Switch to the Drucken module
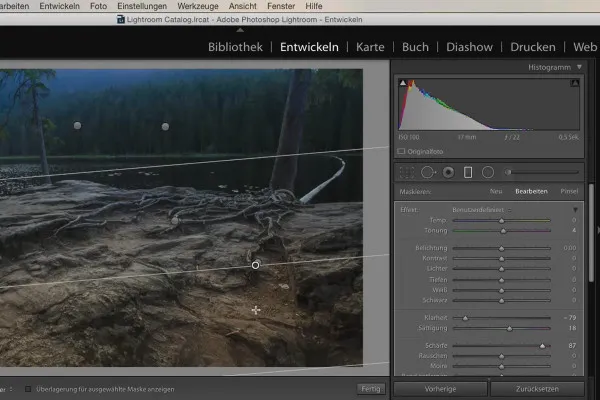 click(x=533, y=47)
